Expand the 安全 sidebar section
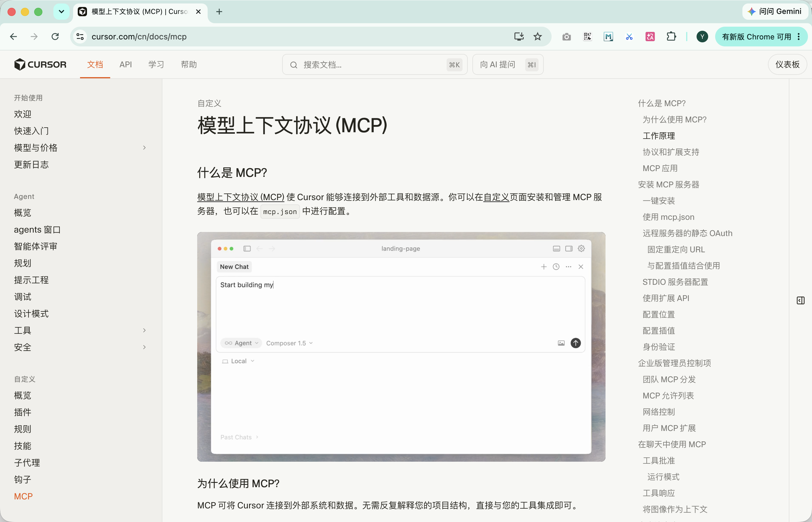This screenshot has height=522, width=812. tap(144, 347)
